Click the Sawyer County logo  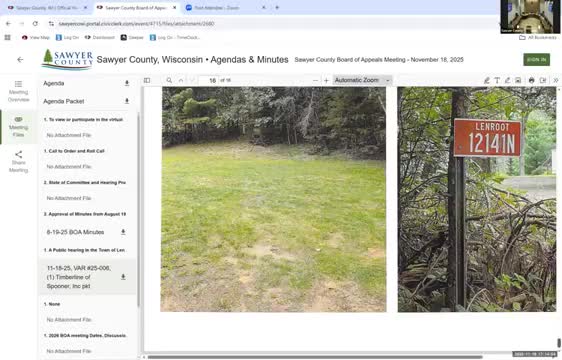pos(67,60)
